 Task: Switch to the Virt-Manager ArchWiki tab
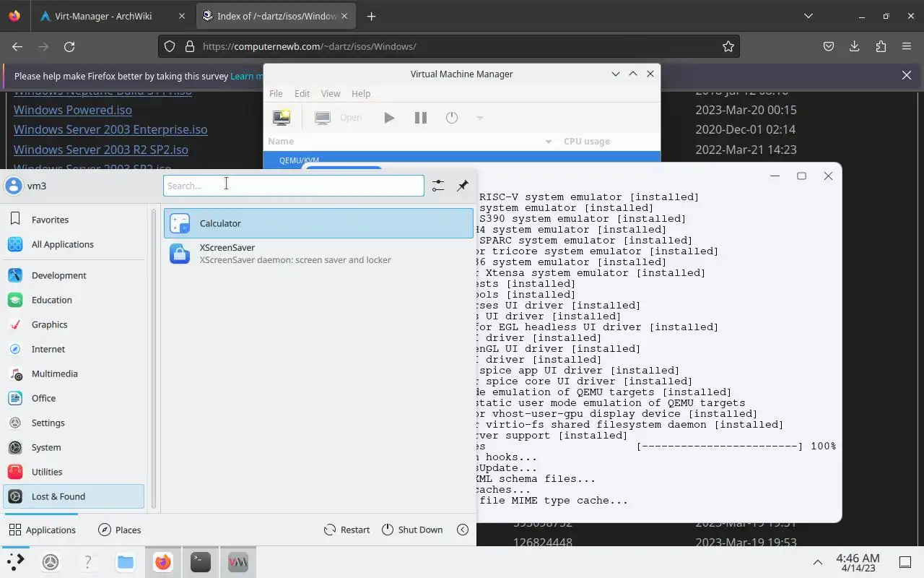[112, 16]
